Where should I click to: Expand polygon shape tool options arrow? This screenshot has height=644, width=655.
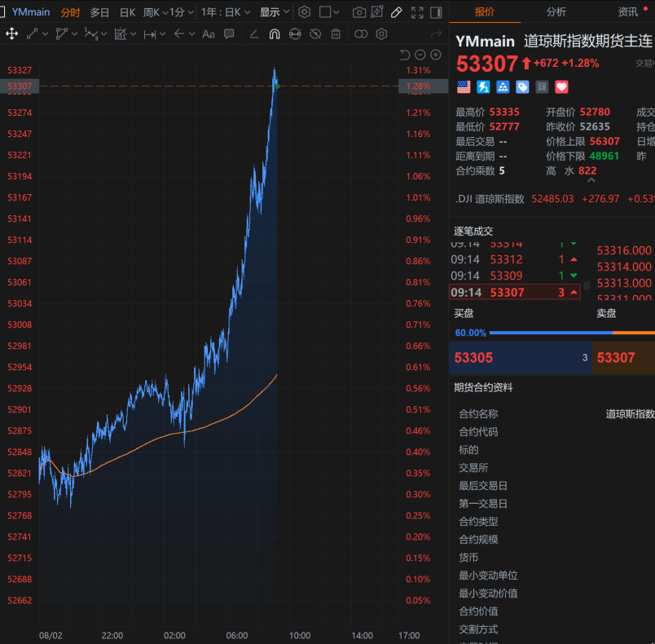tap(74, 34)
